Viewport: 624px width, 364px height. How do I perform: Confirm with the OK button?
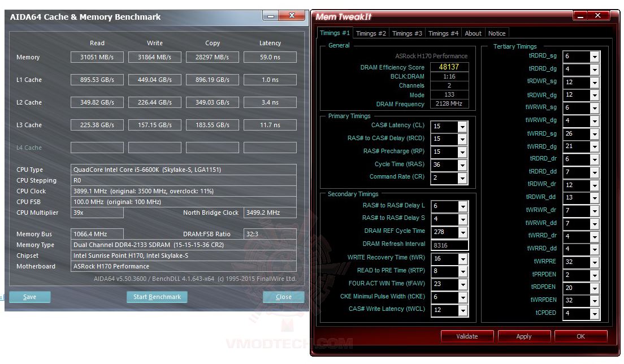pos(580,336)
